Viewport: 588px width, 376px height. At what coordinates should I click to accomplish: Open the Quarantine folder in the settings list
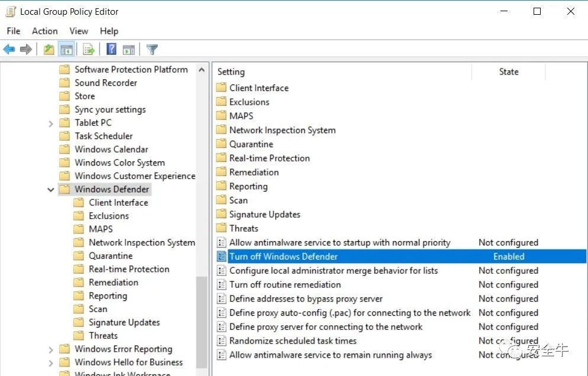point(251,144)
